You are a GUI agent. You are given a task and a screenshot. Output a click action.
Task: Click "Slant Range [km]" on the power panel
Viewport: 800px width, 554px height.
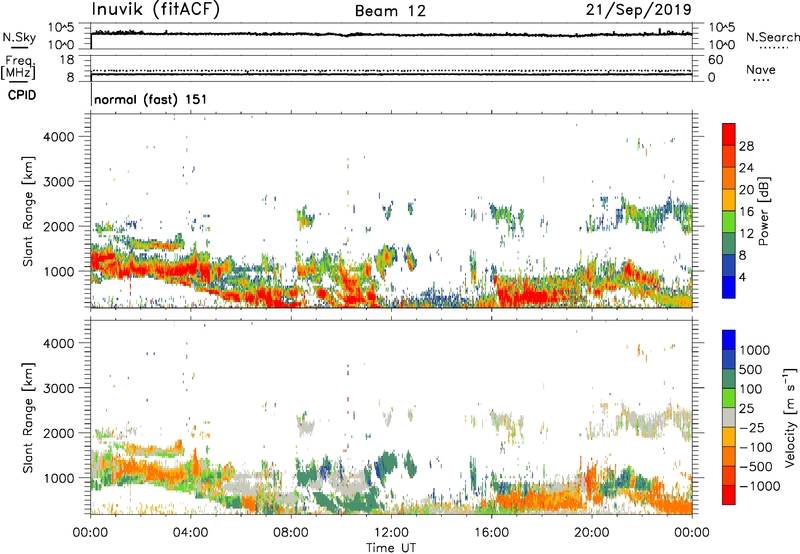click(x=28, y=211)
